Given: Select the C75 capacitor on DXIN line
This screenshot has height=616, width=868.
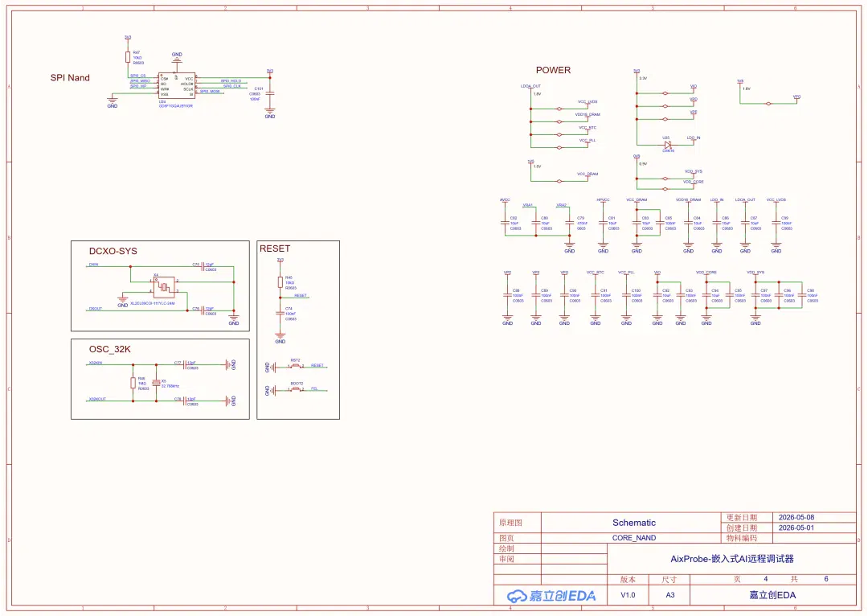Looking at the screenshot, I should (203, 266).
